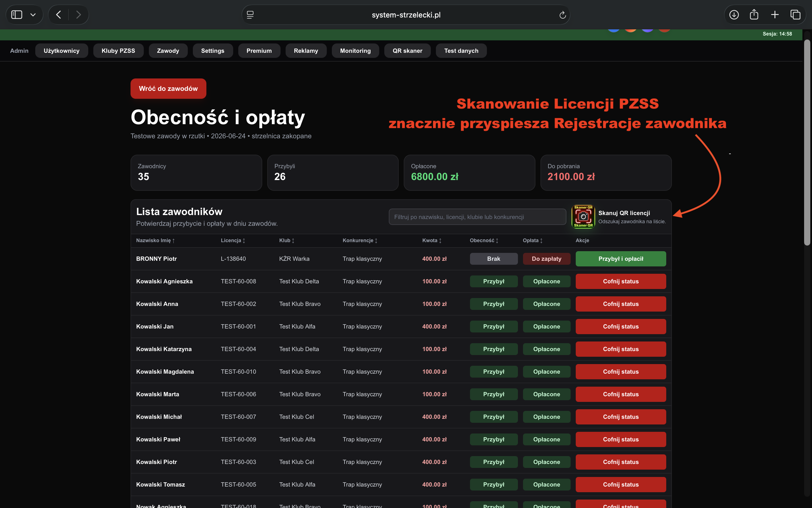The height and width of the screenshot is (508, 812).
Task: Sort by the Licencja column header
Action: point(233,240)
